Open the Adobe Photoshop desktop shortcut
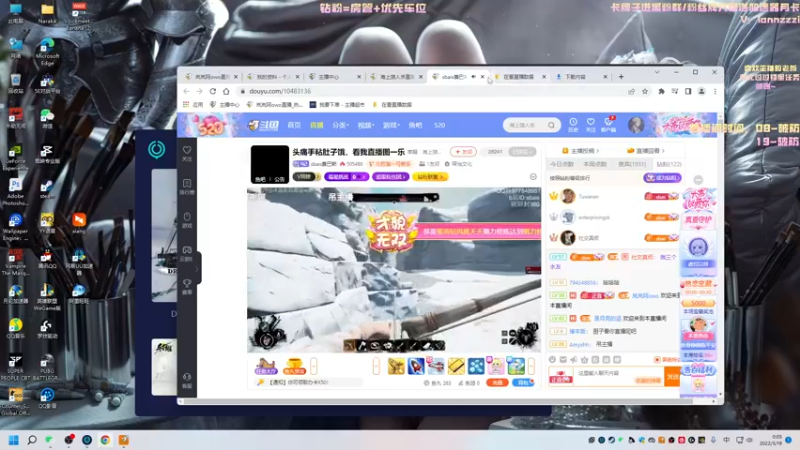Image resolution: width=800 pixels, height=450 pixels. tap(15, 192)
